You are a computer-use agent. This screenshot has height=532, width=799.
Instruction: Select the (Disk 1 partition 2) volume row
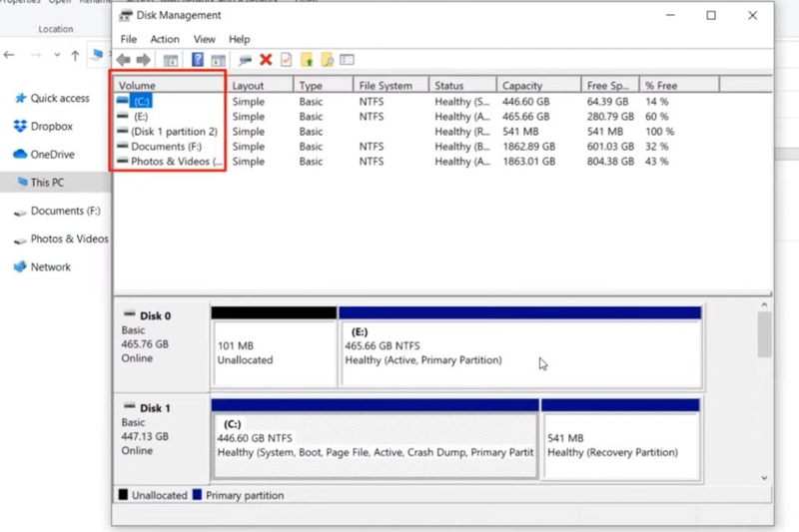tap(174, 132)
